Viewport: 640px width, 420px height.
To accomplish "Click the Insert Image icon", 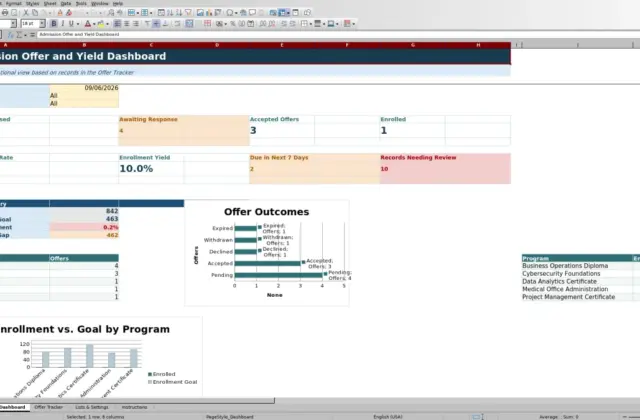I will [200, 13].
